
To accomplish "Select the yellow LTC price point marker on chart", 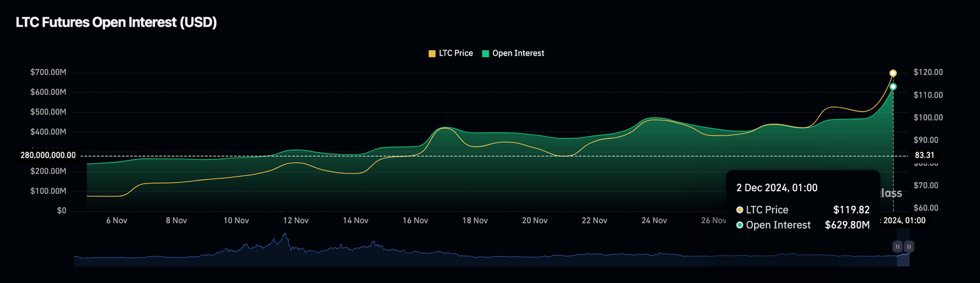I will coord(893,73).
